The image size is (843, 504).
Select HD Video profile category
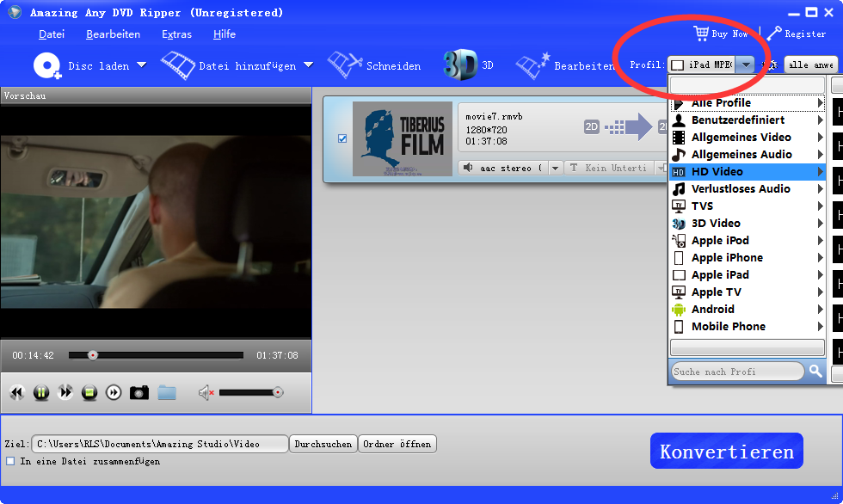[748, 171]
